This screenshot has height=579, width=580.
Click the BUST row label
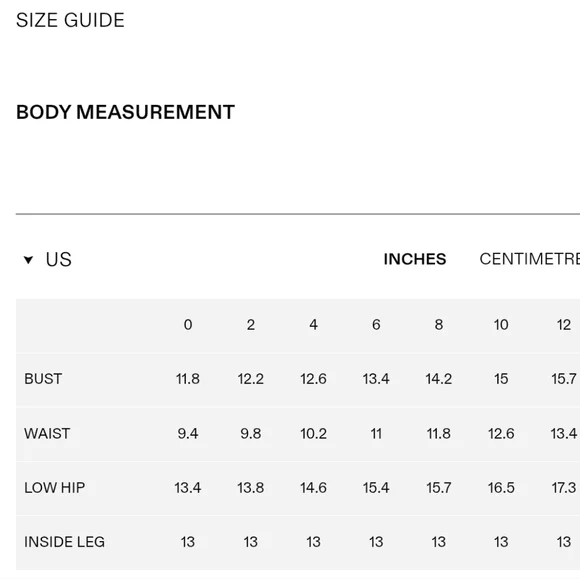pos(43,379)
